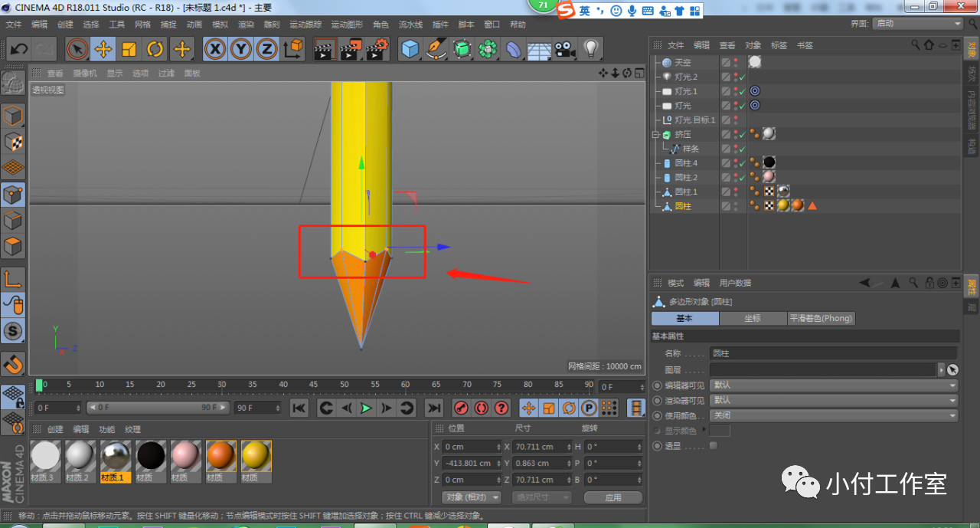This screenshot has width=980, height=528.
Task: Open the 渲染 menu in menu bar
Action: 246,25
